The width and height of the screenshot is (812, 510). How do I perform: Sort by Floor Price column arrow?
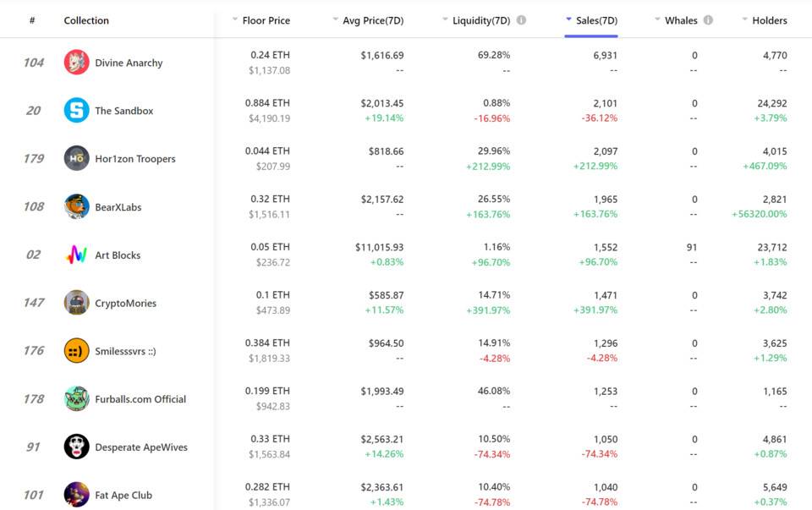[235, 19]
